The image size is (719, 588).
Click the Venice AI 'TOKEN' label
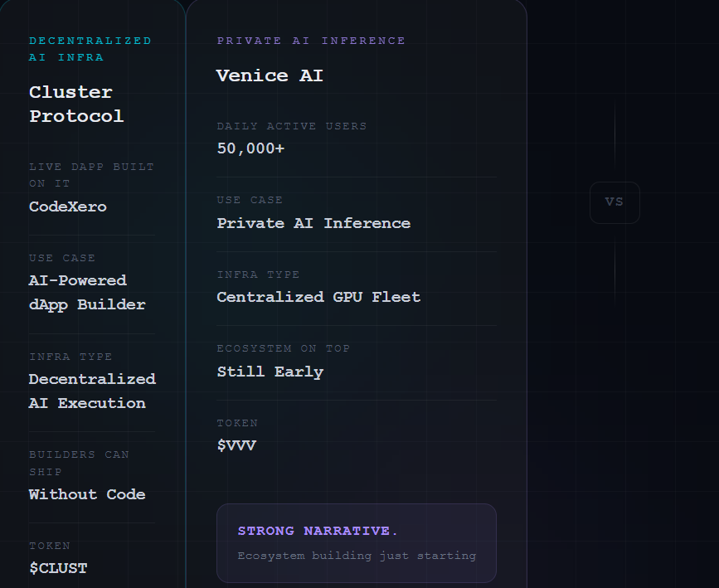(x=237, y=423)
